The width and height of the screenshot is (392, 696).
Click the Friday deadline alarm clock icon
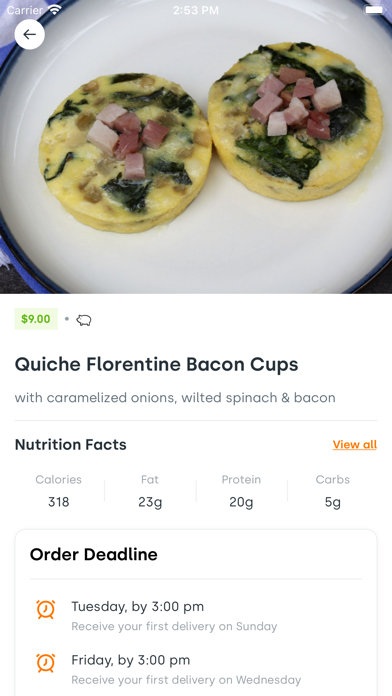46,663
